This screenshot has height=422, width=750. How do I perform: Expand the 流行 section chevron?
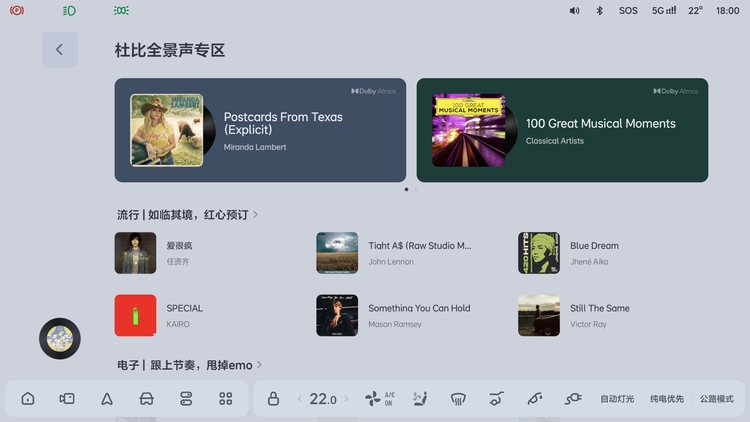pyautogui.click(x=256, y=214)
